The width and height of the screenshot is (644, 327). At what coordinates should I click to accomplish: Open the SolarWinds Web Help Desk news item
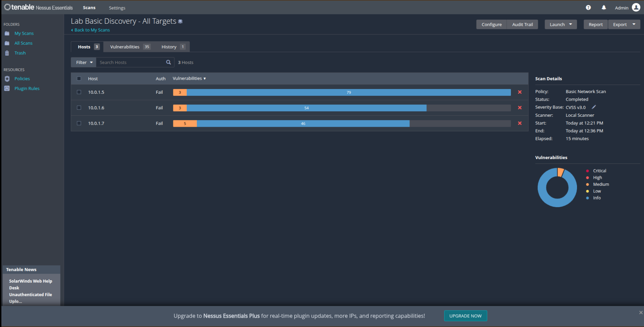(x=31, y=291)
